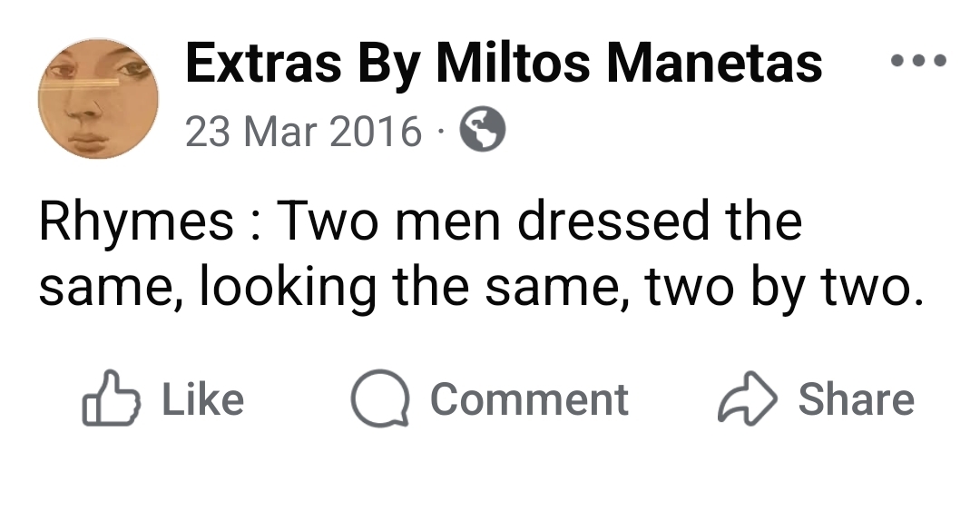Click the word Extras in the page name
Viewport: 980px width, 521px height.
[x=263, y=64]
